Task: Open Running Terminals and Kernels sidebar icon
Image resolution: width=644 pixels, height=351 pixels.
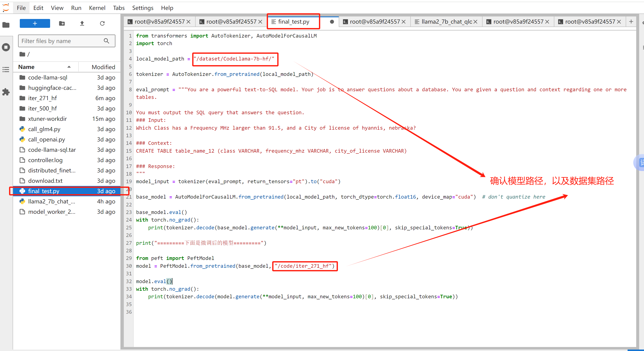Action: pyautogui.click(x=6, y=47)
